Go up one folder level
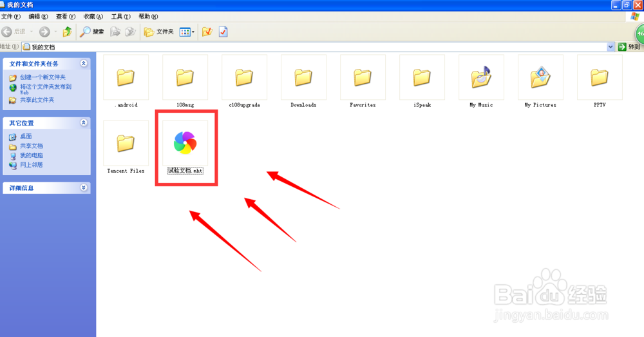The image size is (644, 337). [x=67, y=32]
